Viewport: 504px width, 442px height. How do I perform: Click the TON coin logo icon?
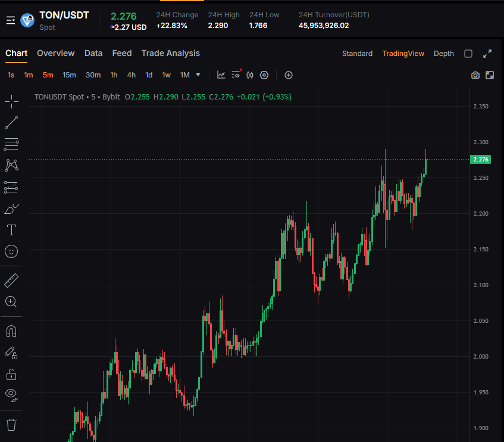pos(27,21)
